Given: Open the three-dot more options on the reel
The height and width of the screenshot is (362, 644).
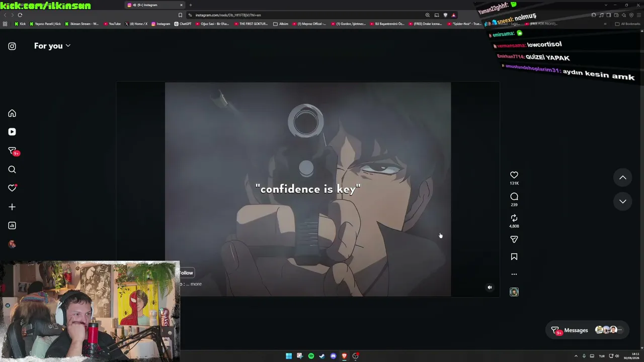Looking at the screenshot, I should [514, 275].
